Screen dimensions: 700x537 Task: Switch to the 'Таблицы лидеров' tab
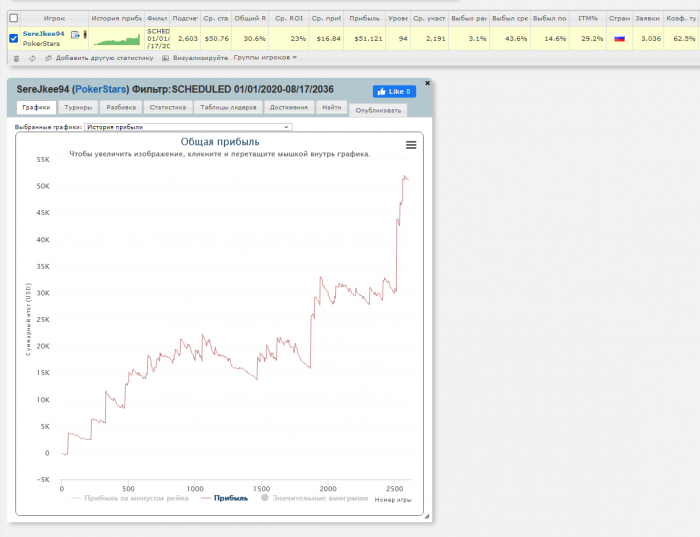pyautogui.click(x=228, y=107)
